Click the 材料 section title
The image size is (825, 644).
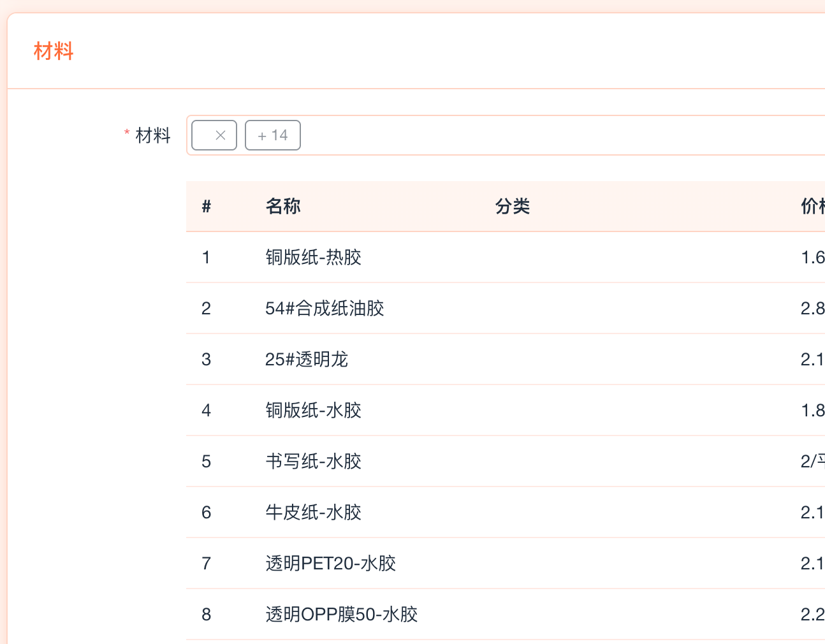coord(54,51)
